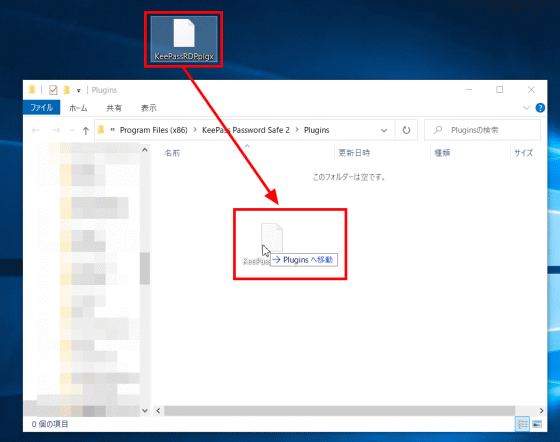Click the address bar folder icon
The image size is (560, 442).
[x=101, y=130]
